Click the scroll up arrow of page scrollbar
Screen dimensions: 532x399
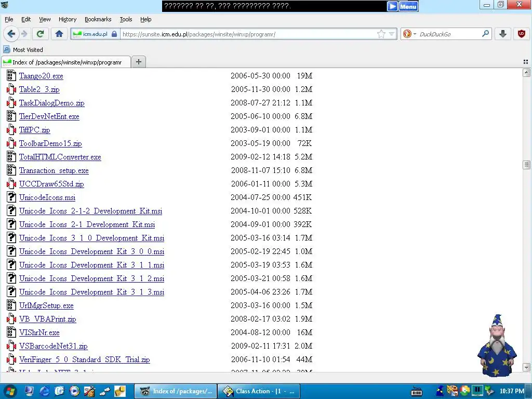[526, 73]
